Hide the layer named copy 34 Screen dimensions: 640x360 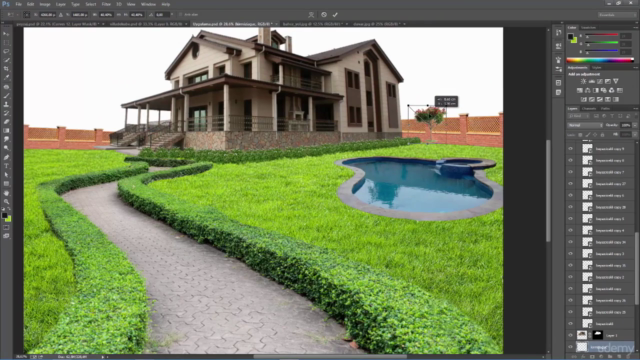click(571, 242)
